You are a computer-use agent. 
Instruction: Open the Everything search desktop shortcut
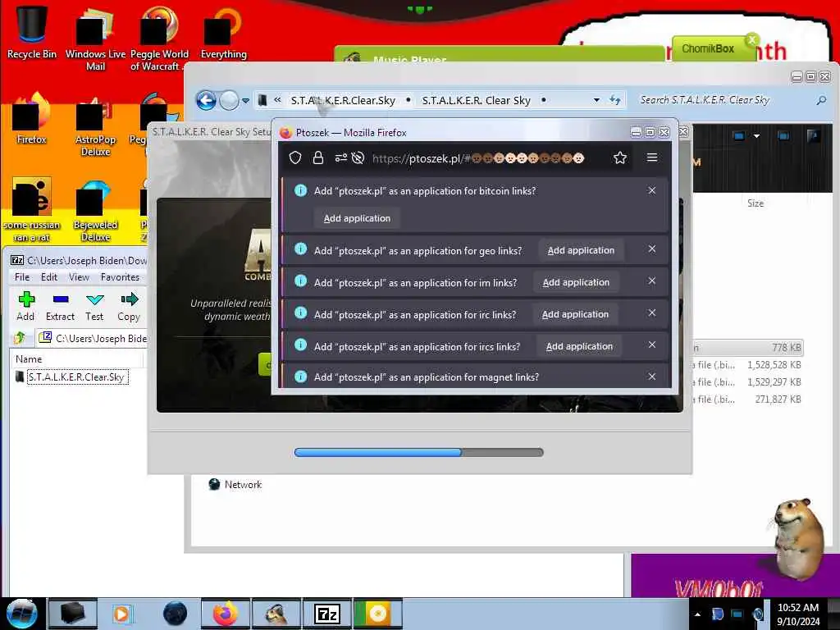(223, 33)
